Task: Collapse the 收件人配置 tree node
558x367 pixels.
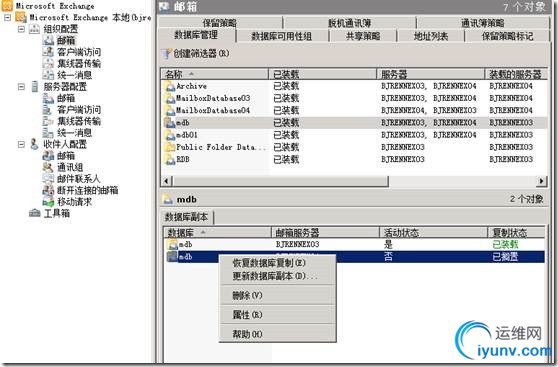Action: [x=22, y=144]
